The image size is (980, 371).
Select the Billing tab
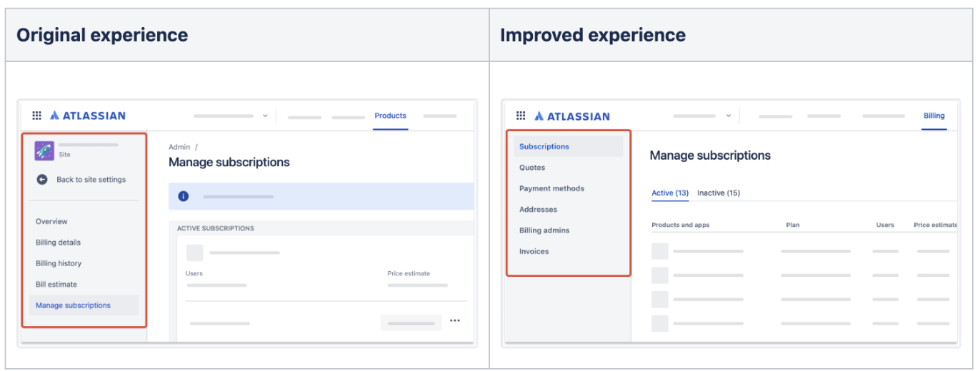(x=934, y=116)
